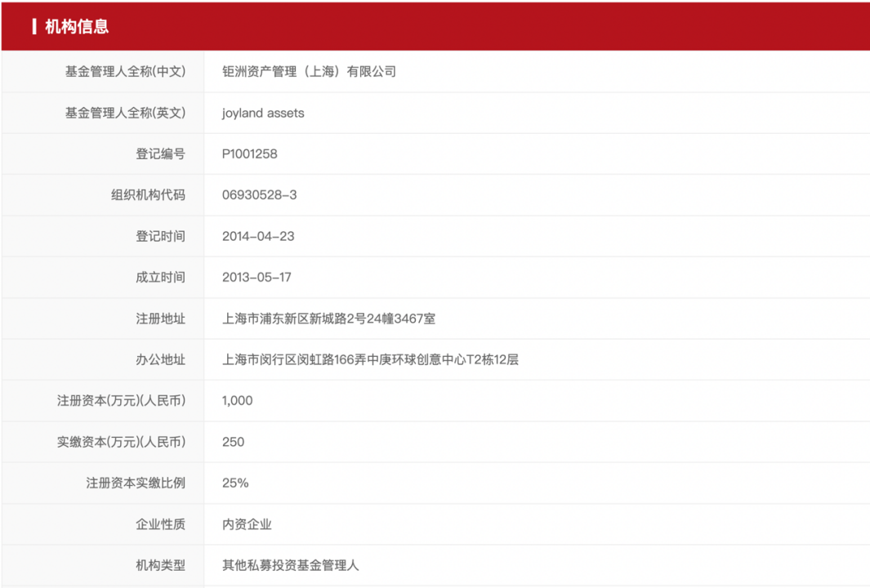This screenshot has height=588, width=870.
Task: Click the registered capital value 1,000
Action: [x=237, y=401]
